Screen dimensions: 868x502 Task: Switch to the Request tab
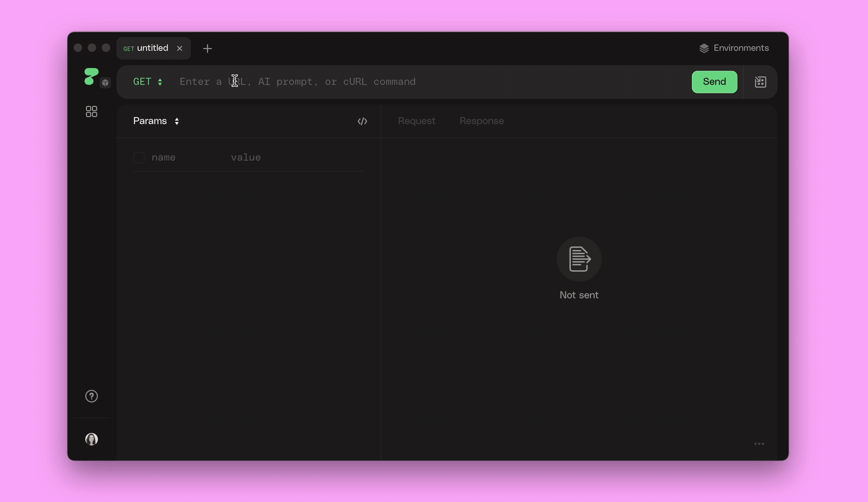point(416,121)
